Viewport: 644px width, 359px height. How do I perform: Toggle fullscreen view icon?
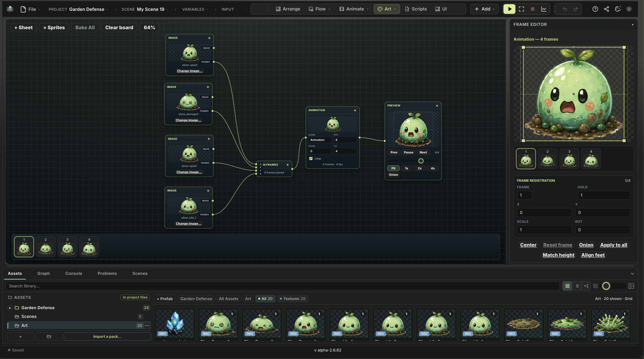tap(521, 9)
